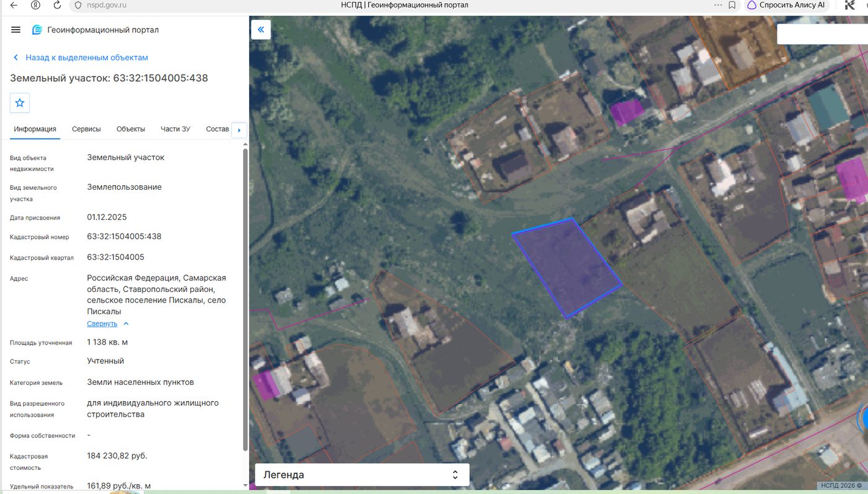The image size is (868, 494).
Task: Select the highlighted blue parcel on map
Action: (567, 268)
